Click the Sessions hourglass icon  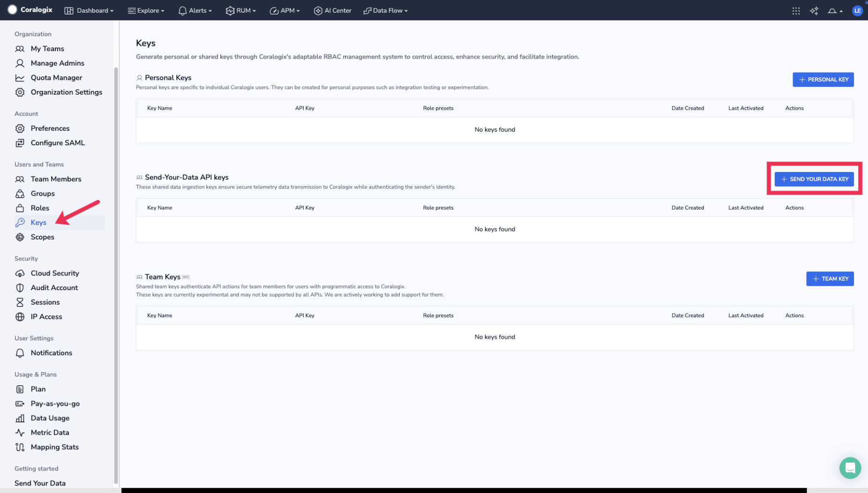point(20,302)
